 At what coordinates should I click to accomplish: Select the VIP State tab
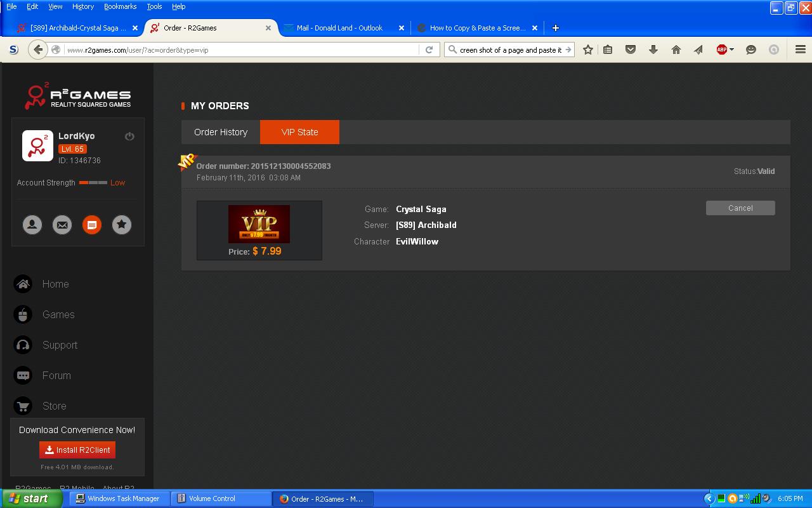coord(299,132)
